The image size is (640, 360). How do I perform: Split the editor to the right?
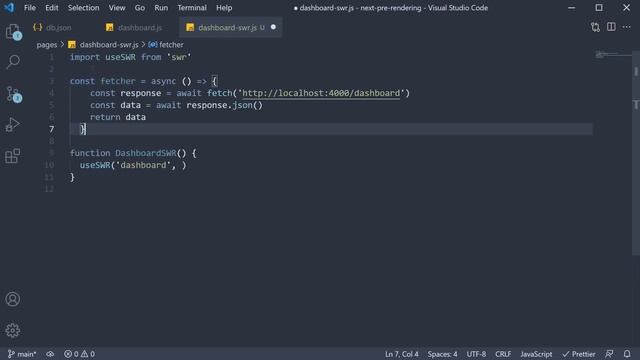point(611,27)
